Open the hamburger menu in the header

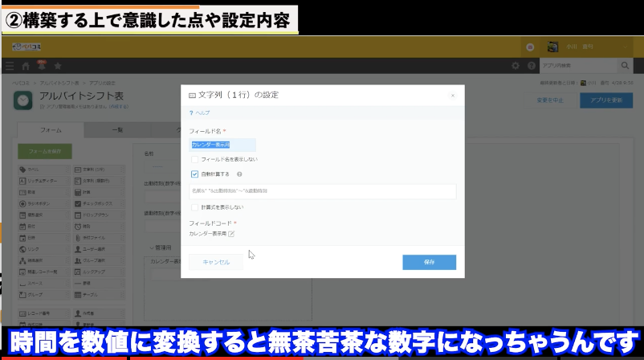click(x=10, y=66)
